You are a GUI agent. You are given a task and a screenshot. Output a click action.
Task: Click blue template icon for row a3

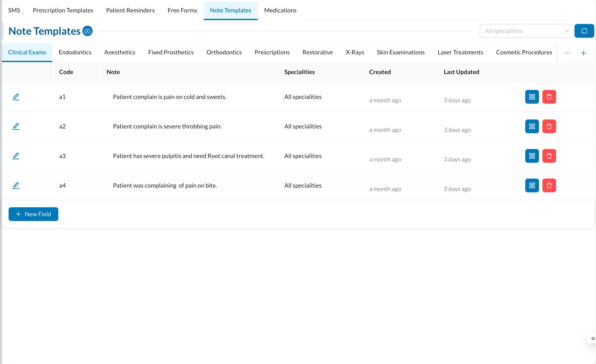(x=532, y=156)
